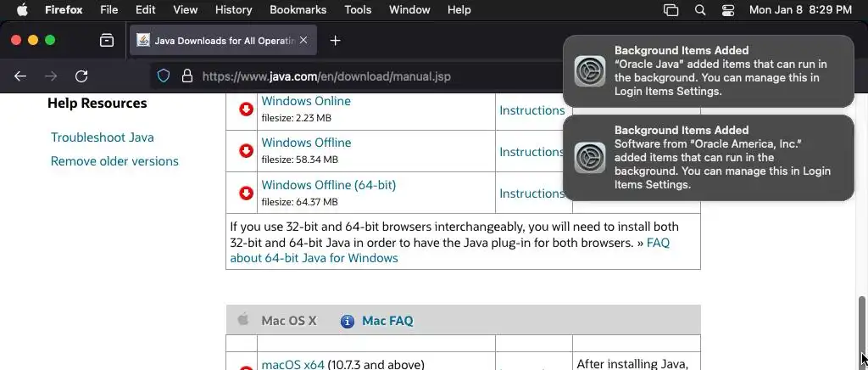
Task: Click the Oracle Java background items notification
Action: 709,71
